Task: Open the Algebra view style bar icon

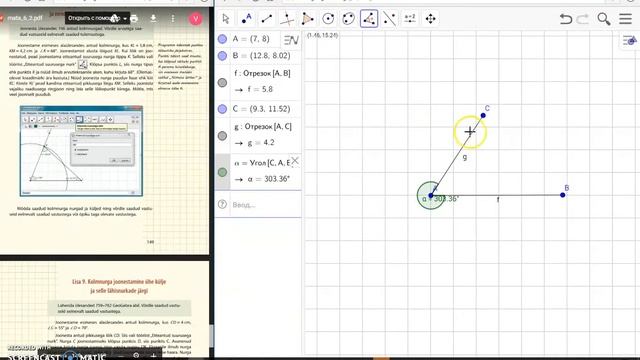Action: pos(291,40)
